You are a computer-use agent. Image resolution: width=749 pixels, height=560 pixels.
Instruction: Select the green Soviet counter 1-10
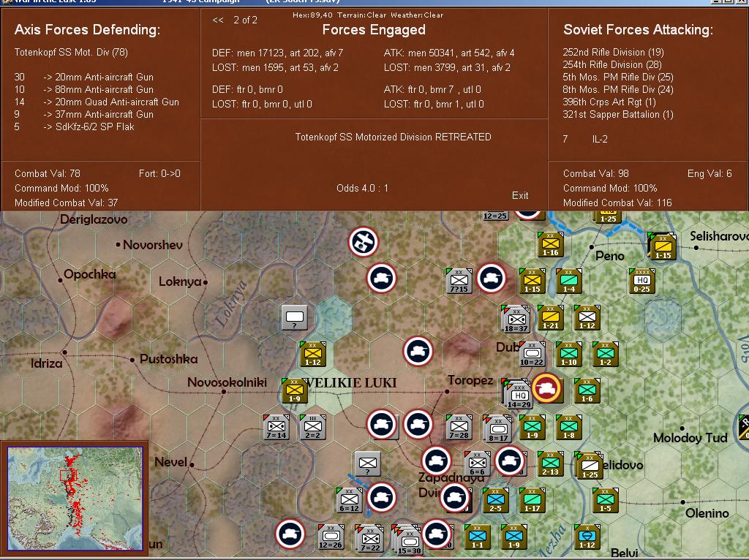(x=568, y=355)
